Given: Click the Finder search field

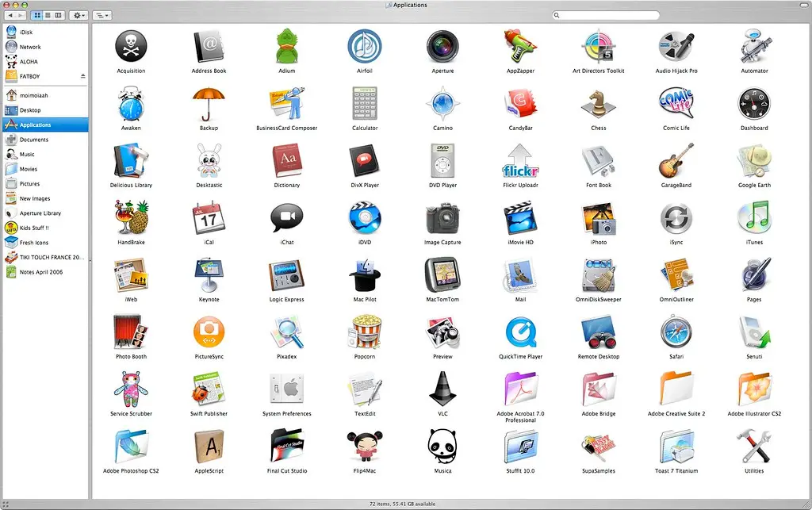Looking at the screenshot, I should click(x=605, y=15).
